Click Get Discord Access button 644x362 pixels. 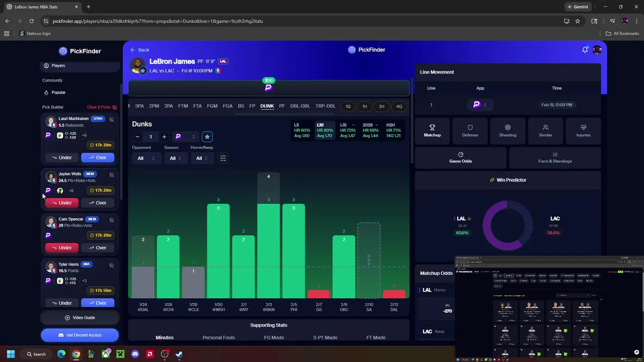(79, 335)
